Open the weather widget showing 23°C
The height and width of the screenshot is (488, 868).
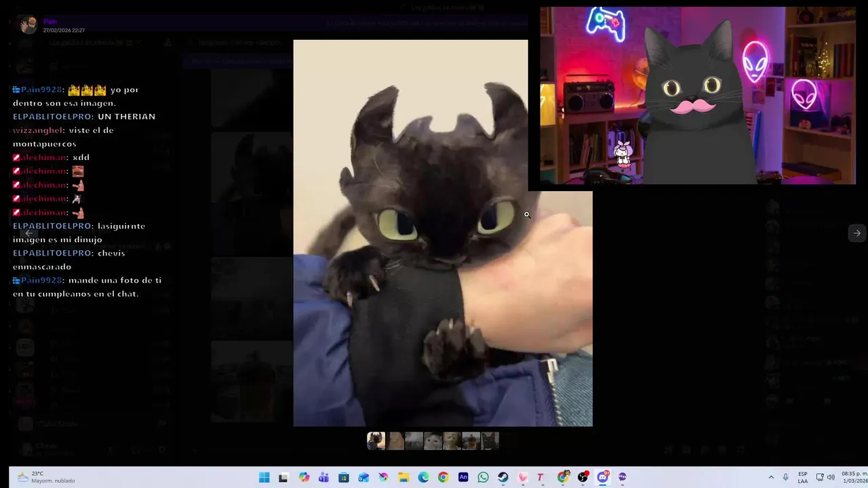pyautogui.click(x=45, y=477)
